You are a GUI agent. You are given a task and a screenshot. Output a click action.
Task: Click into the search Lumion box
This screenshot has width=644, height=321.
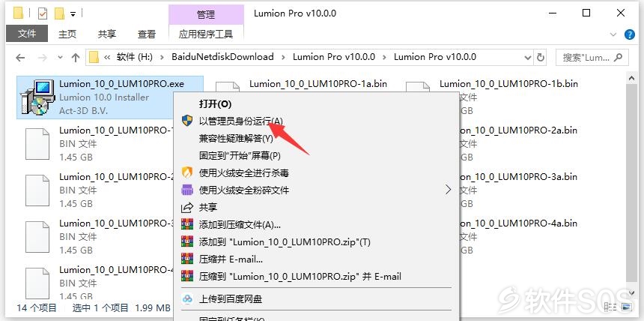click(x=592, y=58)
